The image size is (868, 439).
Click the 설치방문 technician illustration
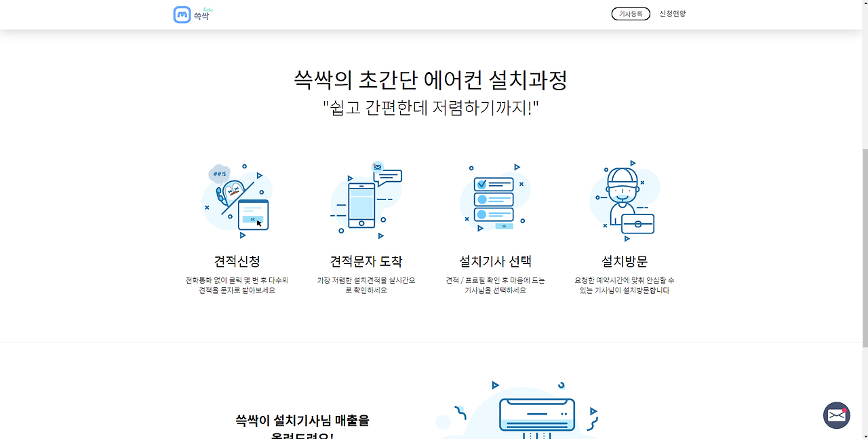click(625, 201)
